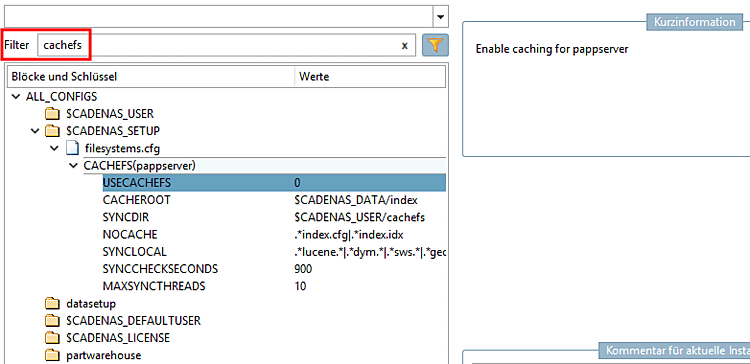The image size is (750, 364).
Task: Collapse the ALL_CONFIGS tree node
Action: tap(17, 97)
